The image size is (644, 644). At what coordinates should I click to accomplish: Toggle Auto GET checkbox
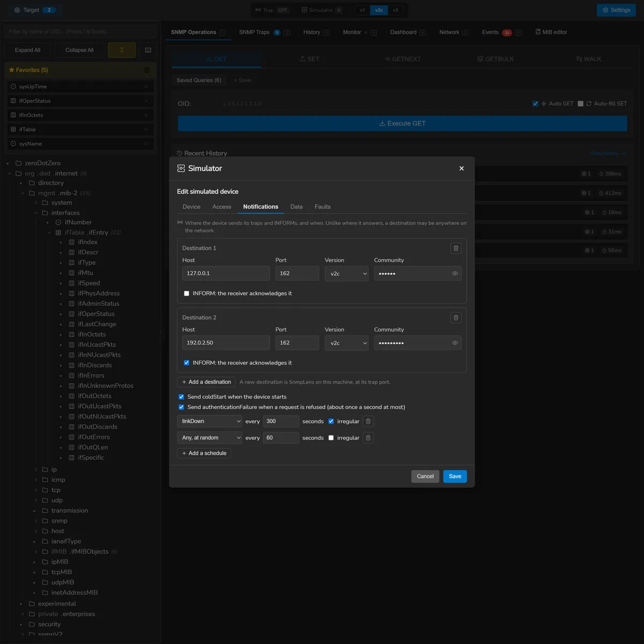pyautogui.click(x=536, y=104)
